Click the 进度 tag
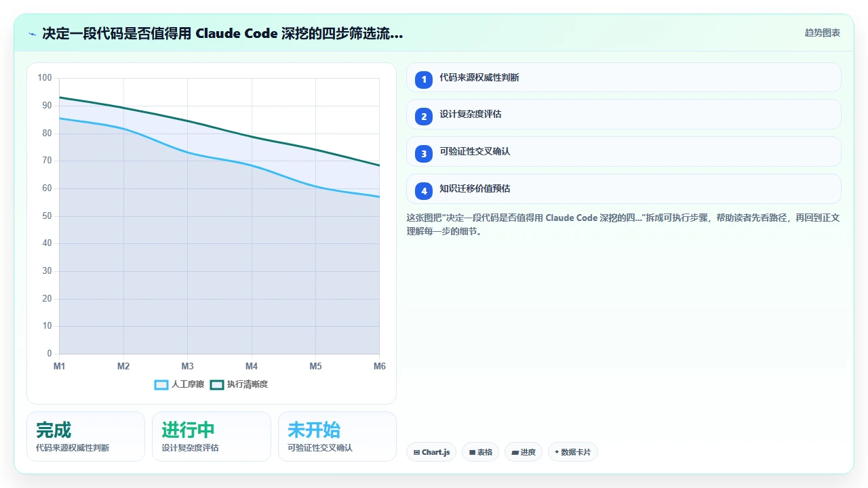 point(524,452)
